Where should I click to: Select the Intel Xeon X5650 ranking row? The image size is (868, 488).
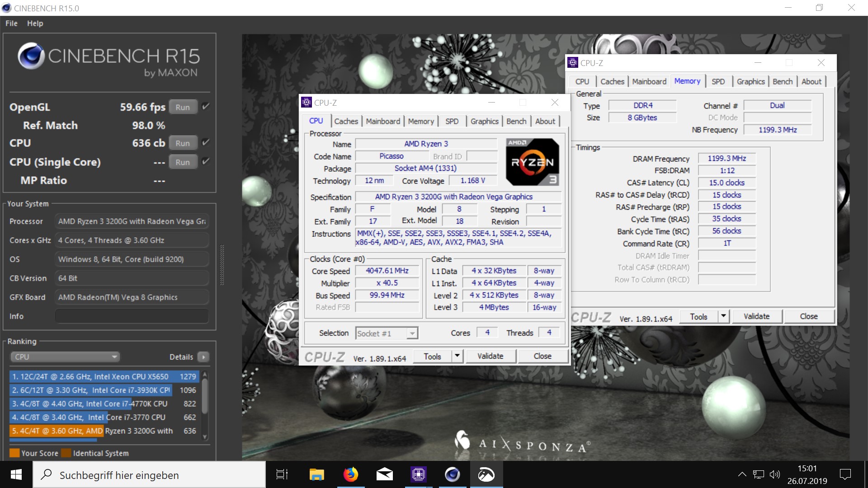coord(104,376)
